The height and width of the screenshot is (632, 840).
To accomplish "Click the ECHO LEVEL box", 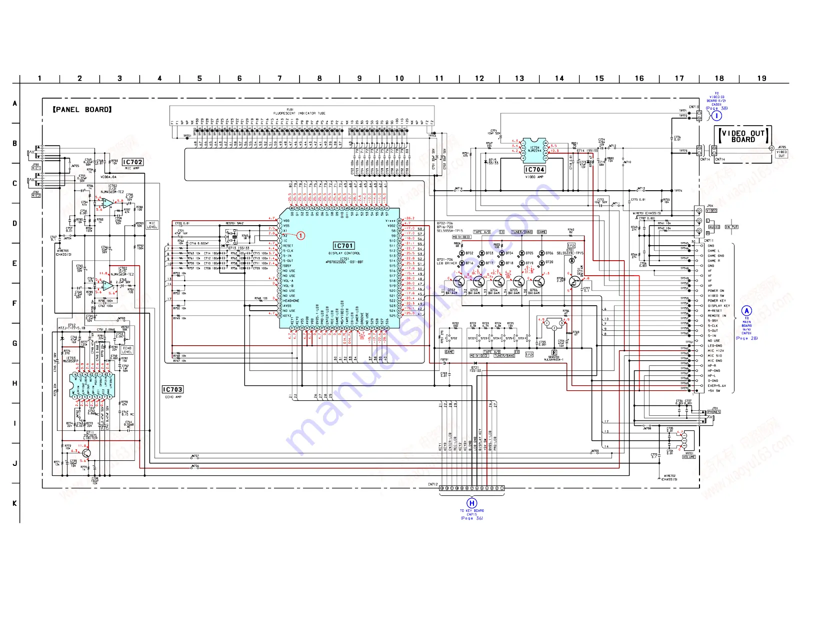I will pos(127,350).
